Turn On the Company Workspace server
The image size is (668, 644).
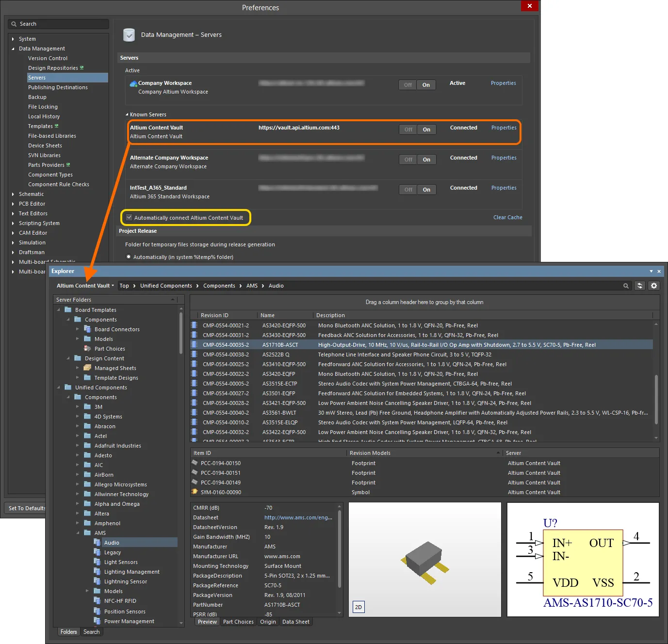[426, 85]
